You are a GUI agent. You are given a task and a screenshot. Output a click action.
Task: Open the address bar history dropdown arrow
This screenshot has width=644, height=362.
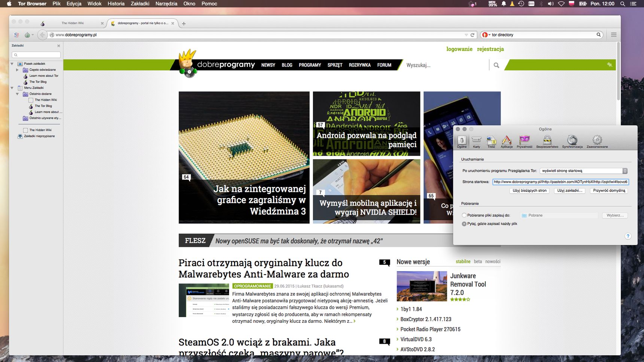[x=466, y=35]
